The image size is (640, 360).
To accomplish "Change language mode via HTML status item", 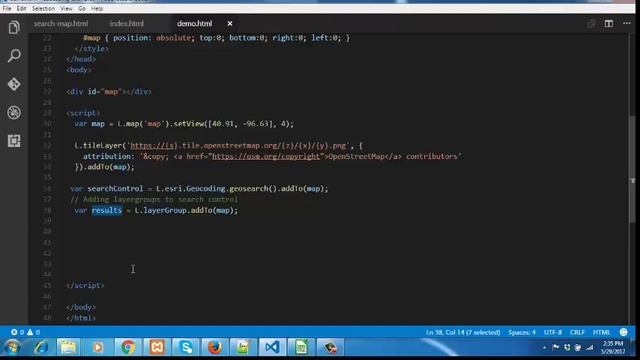I will pos(601,332).
